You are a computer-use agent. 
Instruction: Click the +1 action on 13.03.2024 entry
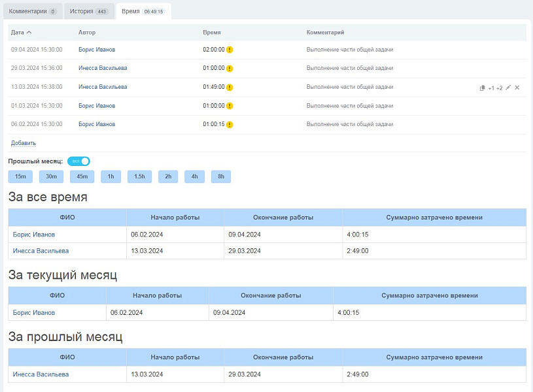point(491,88)
